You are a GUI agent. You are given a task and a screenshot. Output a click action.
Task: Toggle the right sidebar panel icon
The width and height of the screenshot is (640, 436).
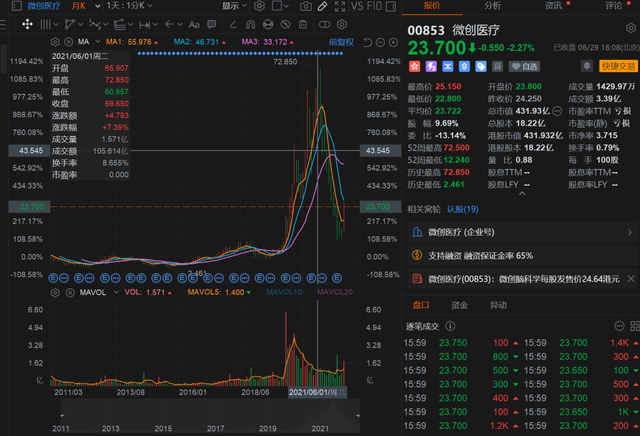click(x=391, y=6)
